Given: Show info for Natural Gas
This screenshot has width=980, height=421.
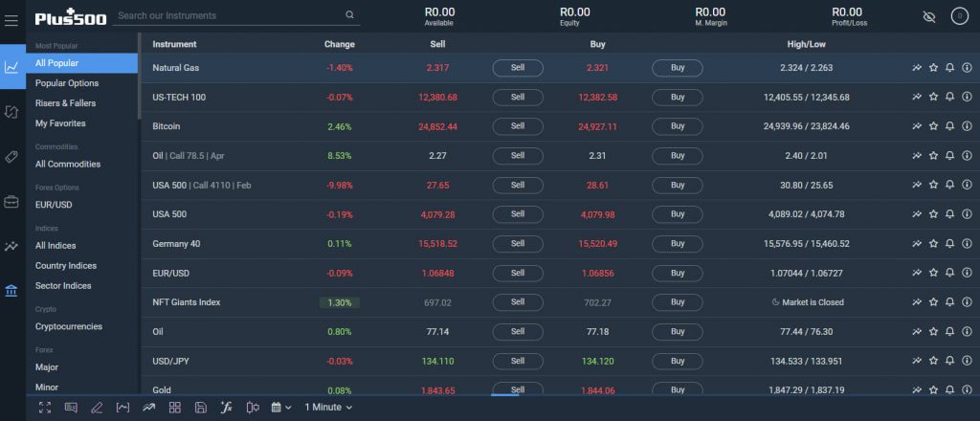Looking at the screenshot, I should click(x=967, y=68).
